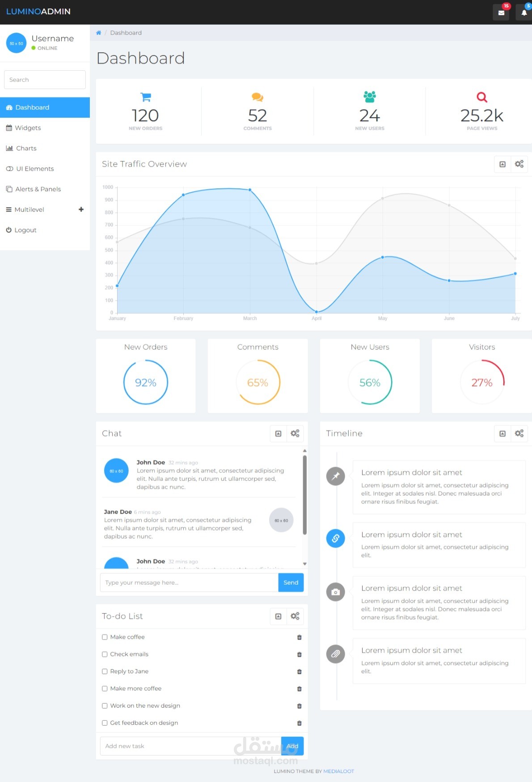Check the Reply to Jane checkbox
Viewport: 532px width, 782px height.
click(x=105, y=671)
